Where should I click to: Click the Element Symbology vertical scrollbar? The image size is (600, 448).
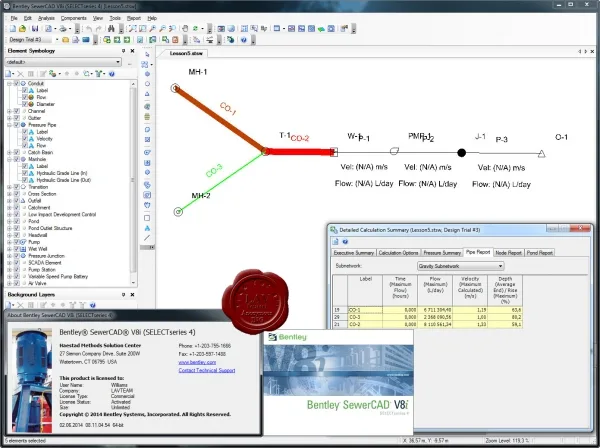tap(133, 183)
